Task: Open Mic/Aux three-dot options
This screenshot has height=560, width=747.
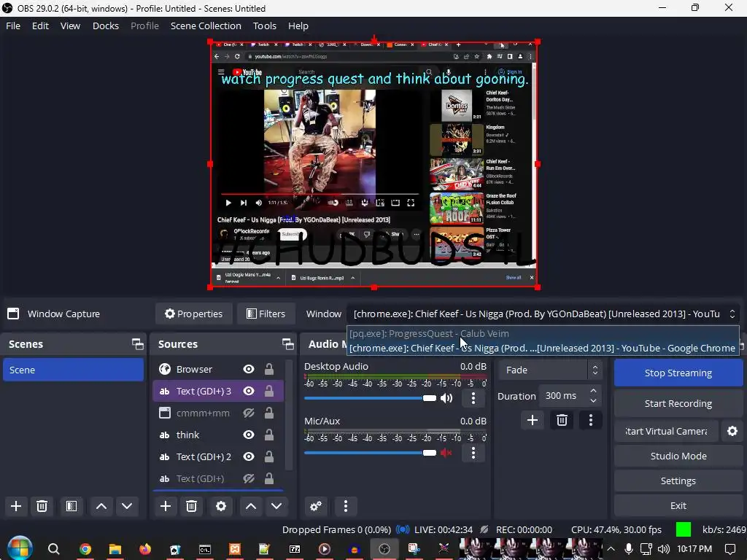Action: coord(473,453)
